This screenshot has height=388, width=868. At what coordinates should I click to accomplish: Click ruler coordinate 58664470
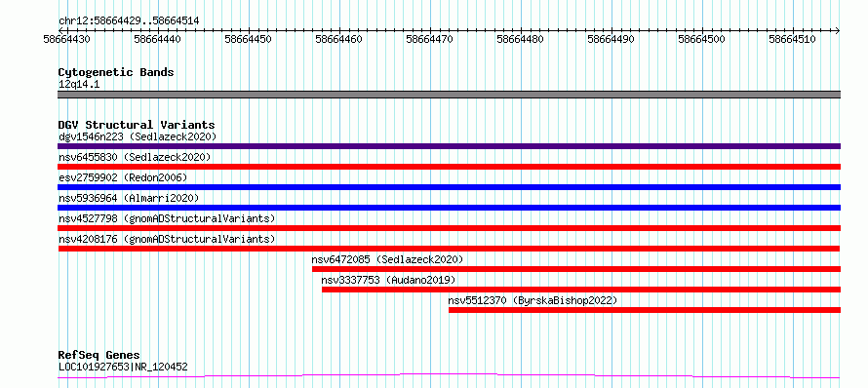429,39
